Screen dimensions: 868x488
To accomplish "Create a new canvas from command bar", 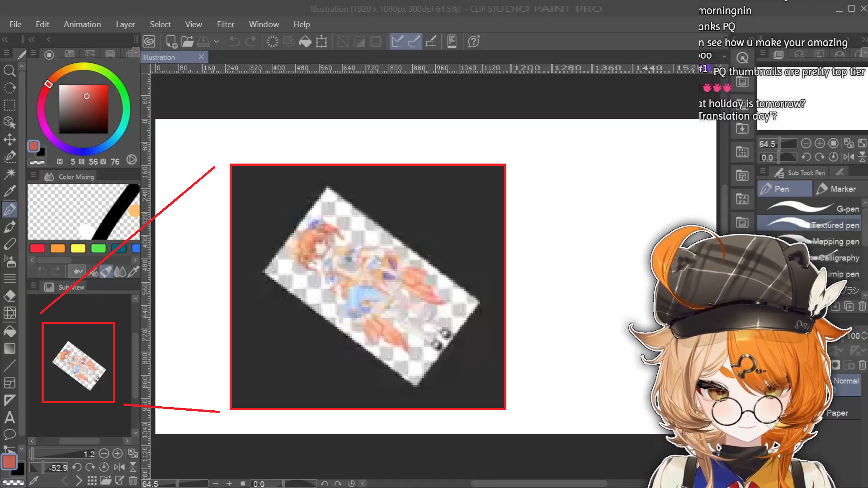I will click(x=171, y=42).
